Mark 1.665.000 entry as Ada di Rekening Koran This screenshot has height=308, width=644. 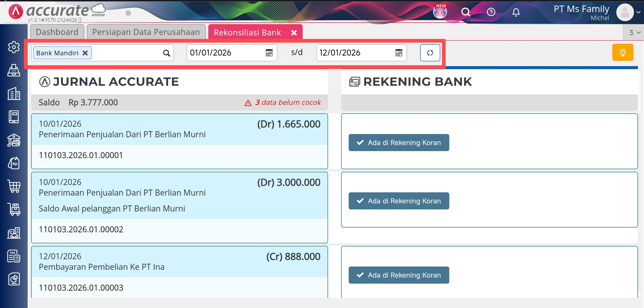(399, 143)
